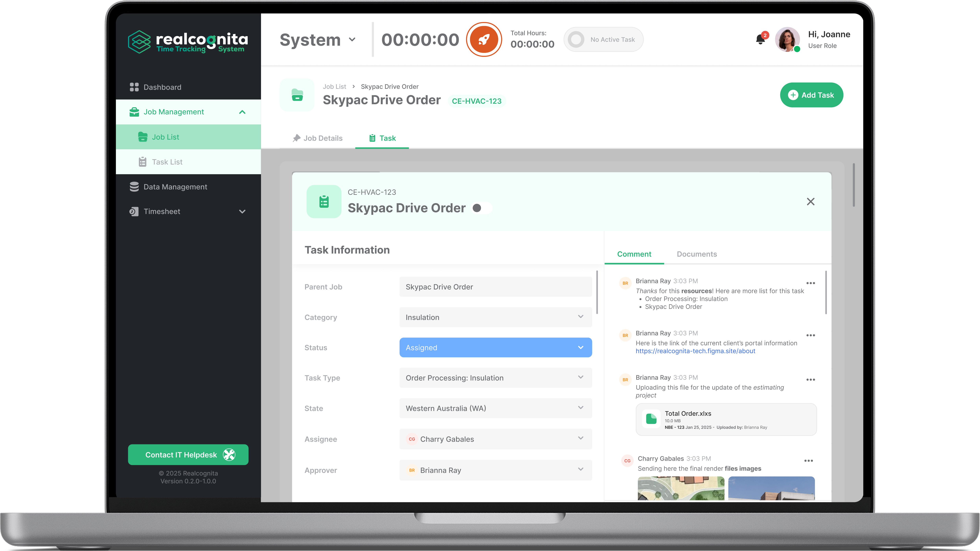This screenshot has width=980, height=551.
Task: Click the task form scrollbar
Action: coord(597,292)
